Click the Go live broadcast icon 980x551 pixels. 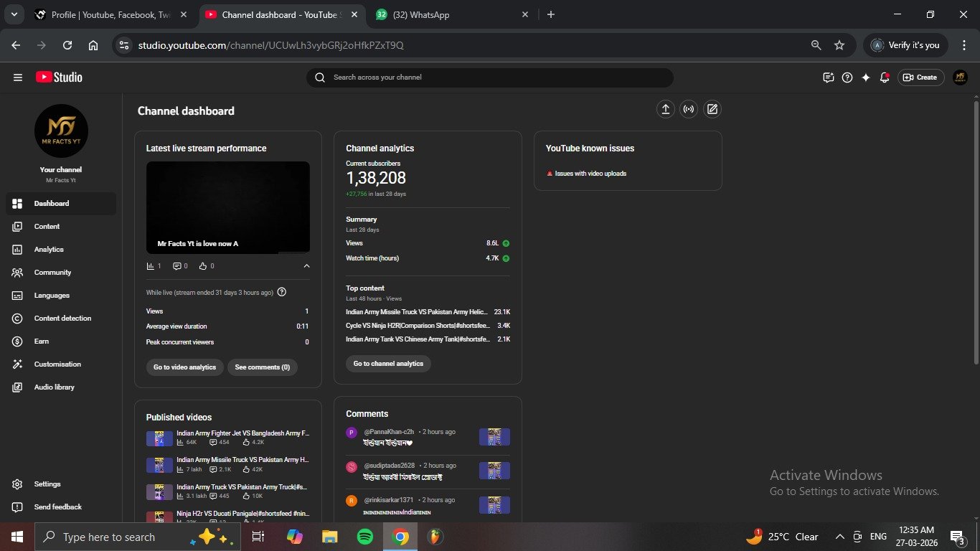click(x=689, y=109)
